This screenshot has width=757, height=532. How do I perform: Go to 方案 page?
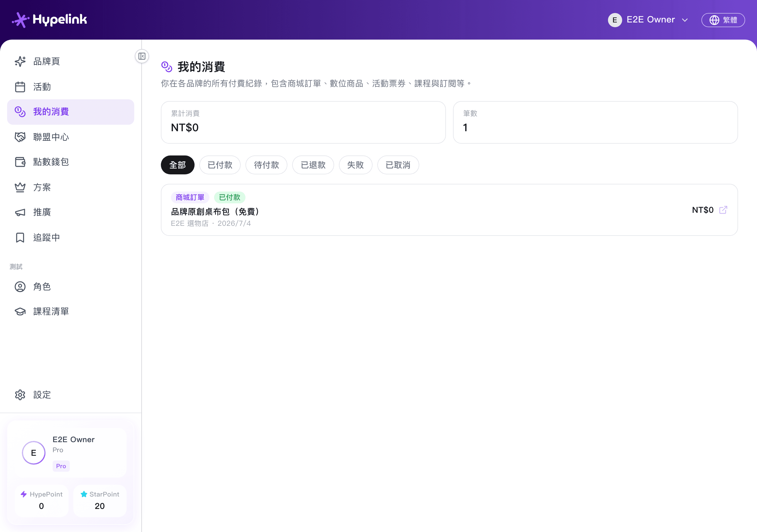click(x=71, y=187)
